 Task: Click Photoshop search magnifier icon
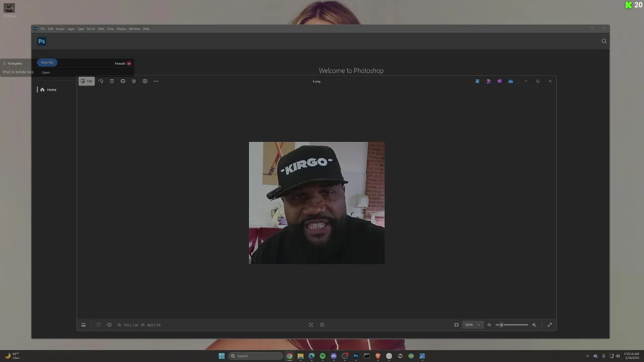point(604,41)
